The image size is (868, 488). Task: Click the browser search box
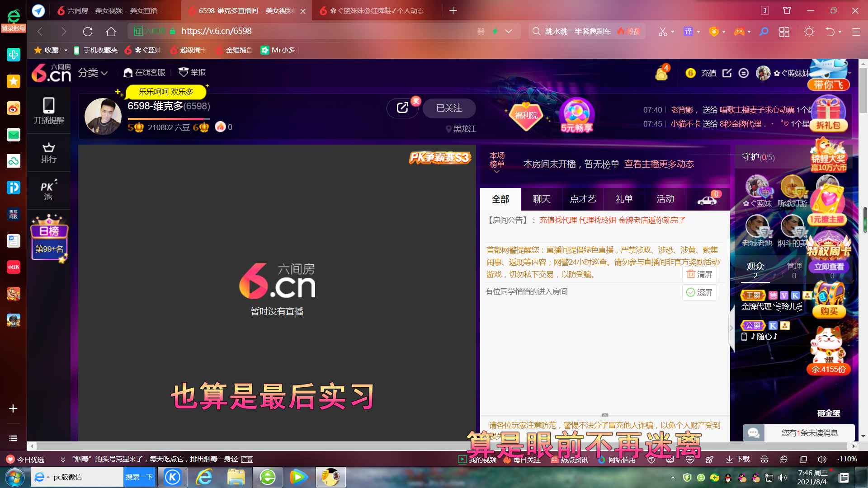[x=588, y=31]
